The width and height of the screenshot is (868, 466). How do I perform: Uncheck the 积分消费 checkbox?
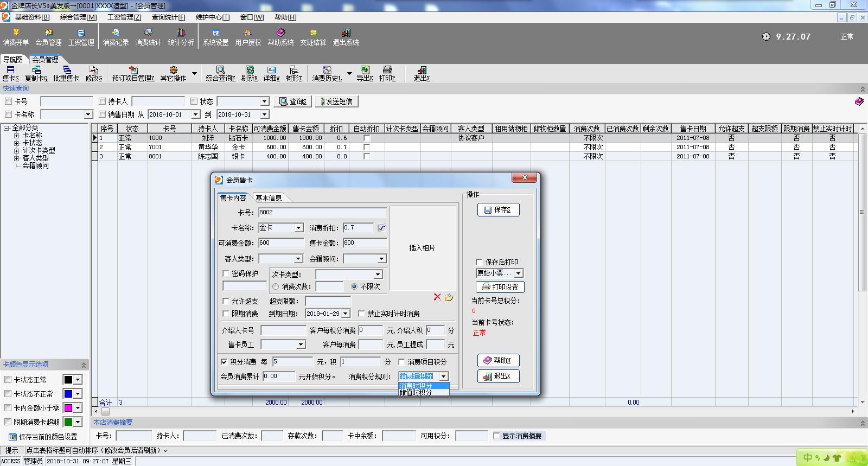point(225,362)
